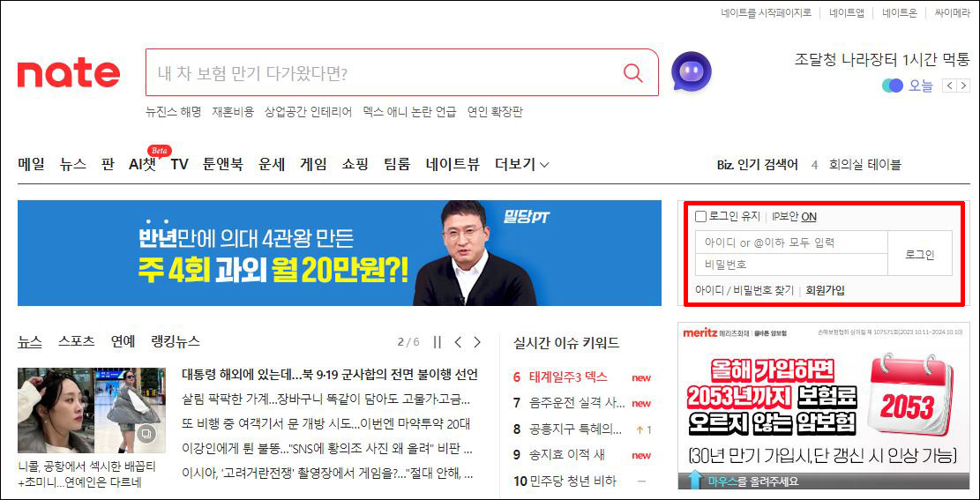980x500 pixels.
Task: Select the 연예 tab
Action: pos(123,341)
